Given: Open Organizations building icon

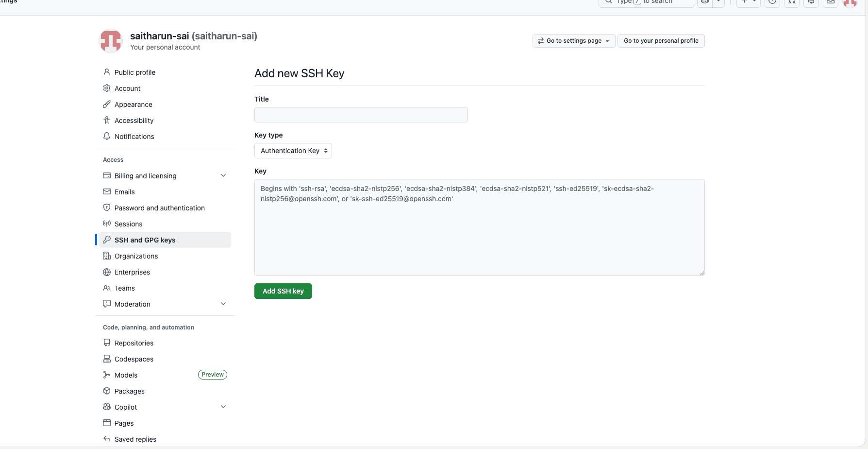Looking at the screenshot, I should pyautogui.click(x=107, y=256).
